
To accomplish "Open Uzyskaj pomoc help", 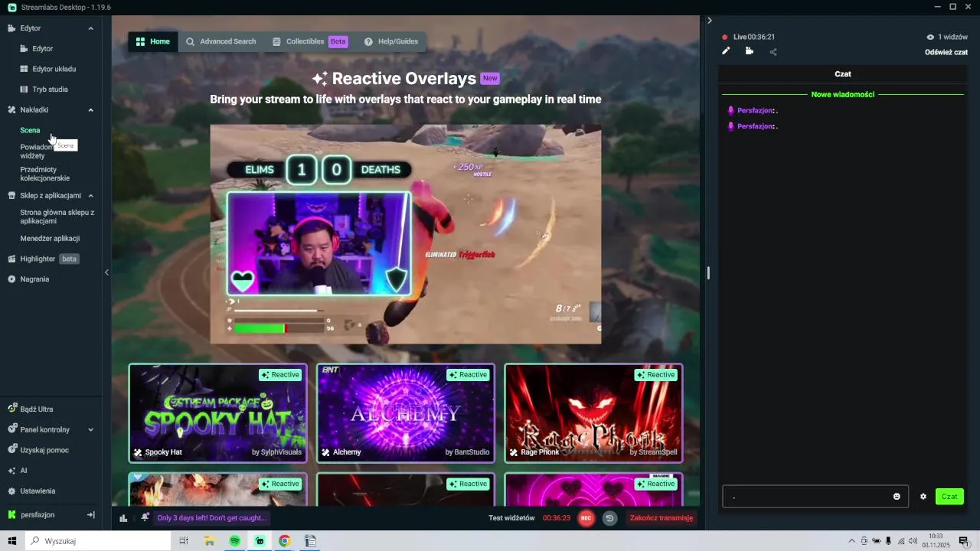I will click(38, 450).
